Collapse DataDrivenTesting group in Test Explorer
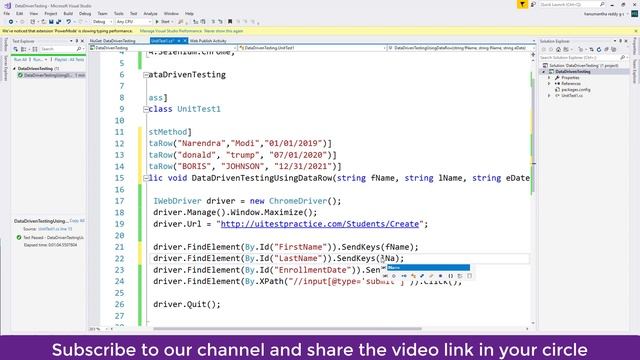Viewport: 640px width, 360px height. (14, 69)
